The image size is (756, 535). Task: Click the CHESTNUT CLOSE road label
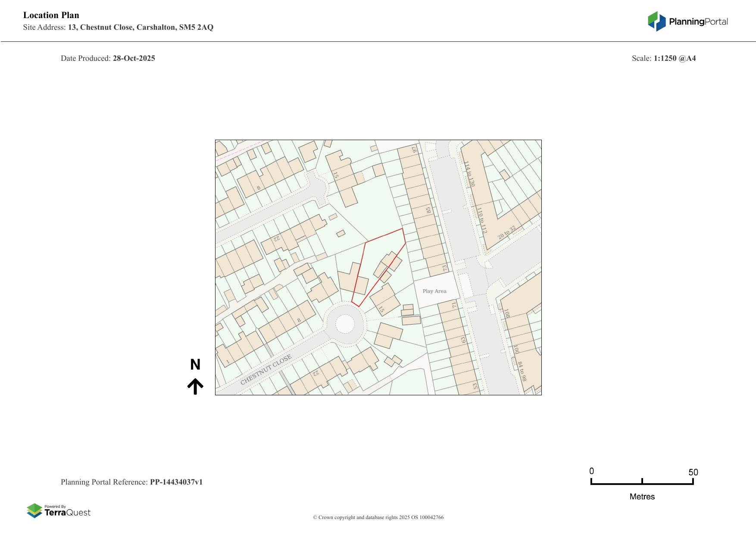tap(266, 369)
